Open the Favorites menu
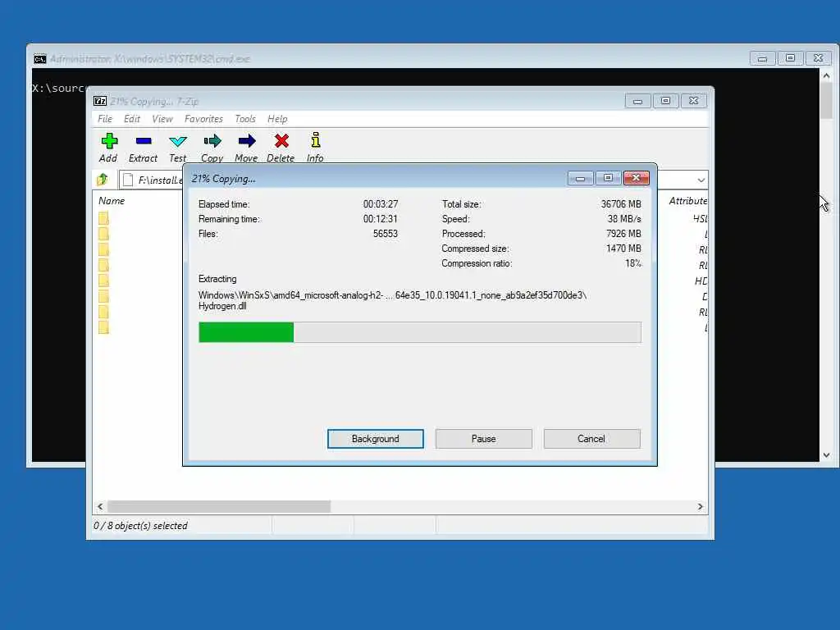 [x=203, y=119]
